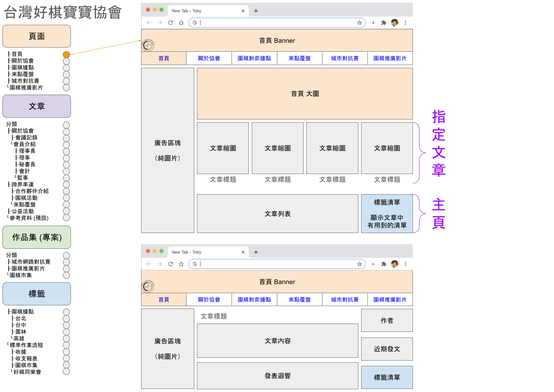Click into the lower browser address bar
554x392 pixels.
[x=277, y=264]
